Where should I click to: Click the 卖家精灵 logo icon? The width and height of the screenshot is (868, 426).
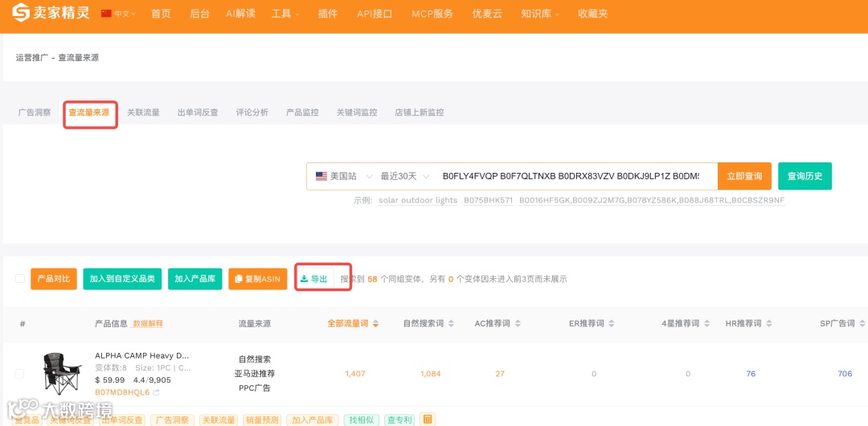pyautogui.click(x=21, y=12)
